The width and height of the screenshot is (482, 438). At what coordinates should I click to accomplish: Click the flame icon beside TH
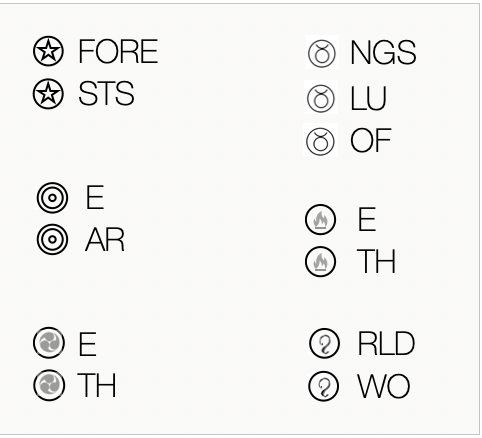click(x=321, y=262)
